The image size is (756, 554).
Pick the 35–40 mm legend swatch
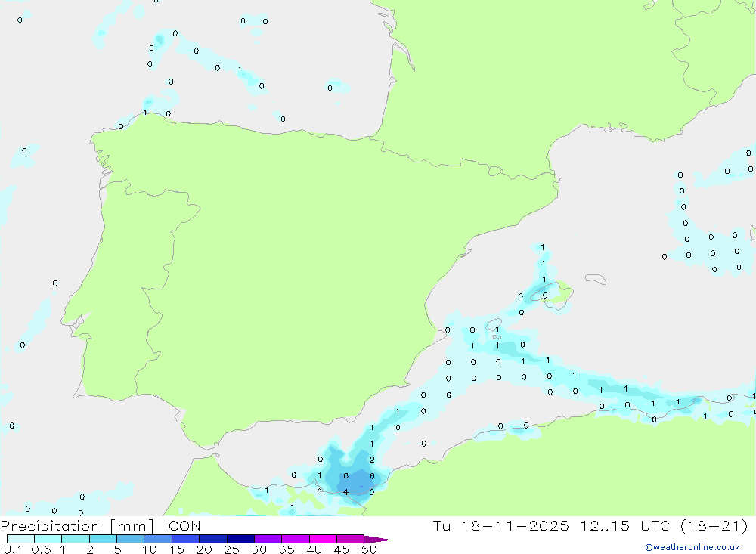(296, 539)
